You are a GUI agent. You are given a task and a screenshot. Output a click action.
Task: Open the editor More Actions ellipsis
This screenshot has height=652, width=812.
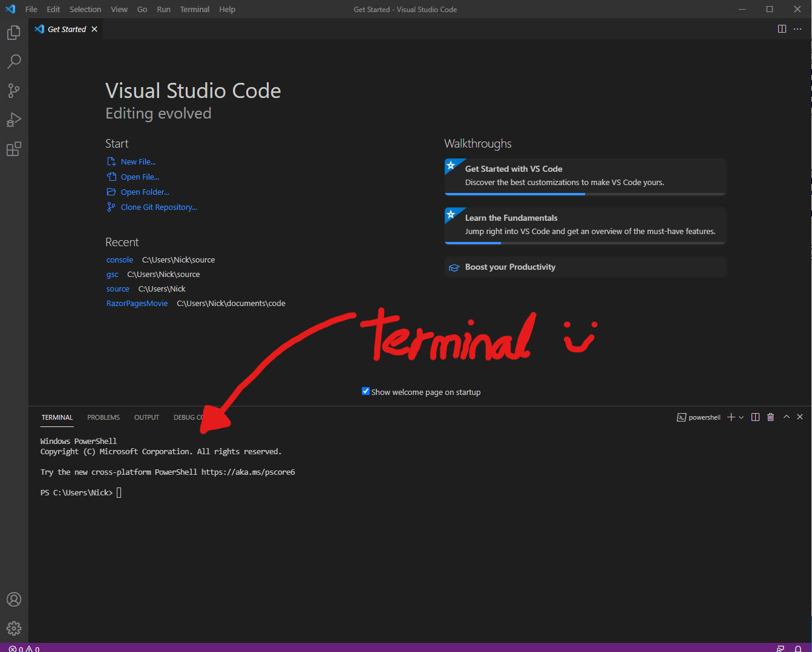pos(797,29)
